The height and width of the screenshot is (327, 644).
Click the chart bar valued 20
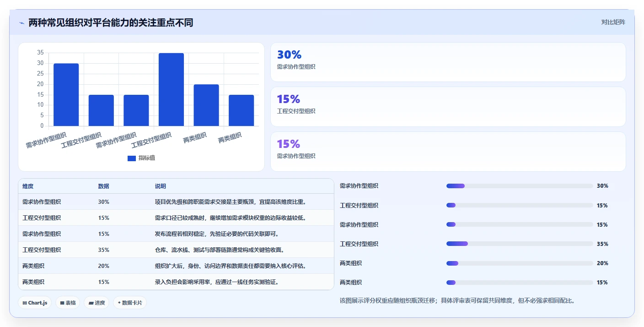pos(206,105)
